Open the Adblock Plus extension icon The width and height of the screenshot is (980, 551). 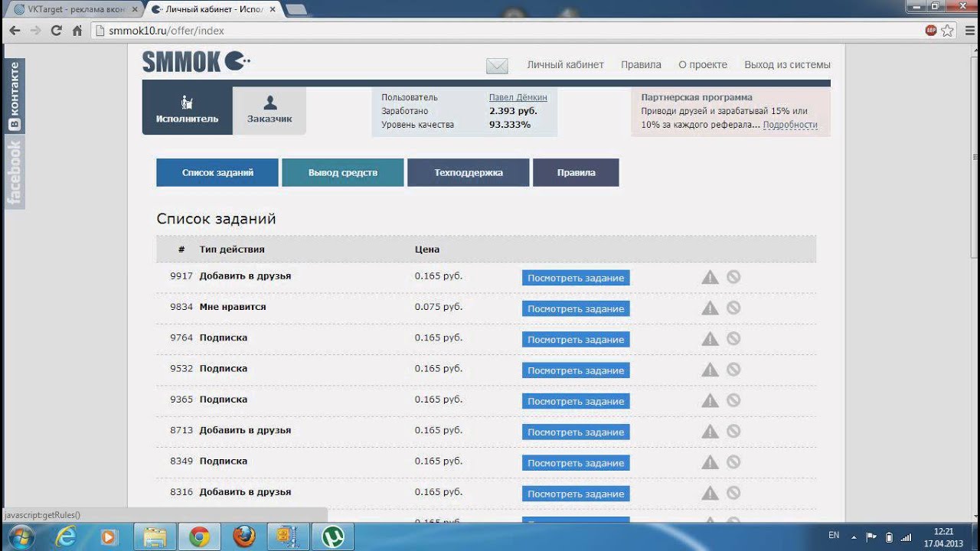[x=931, y=31]
